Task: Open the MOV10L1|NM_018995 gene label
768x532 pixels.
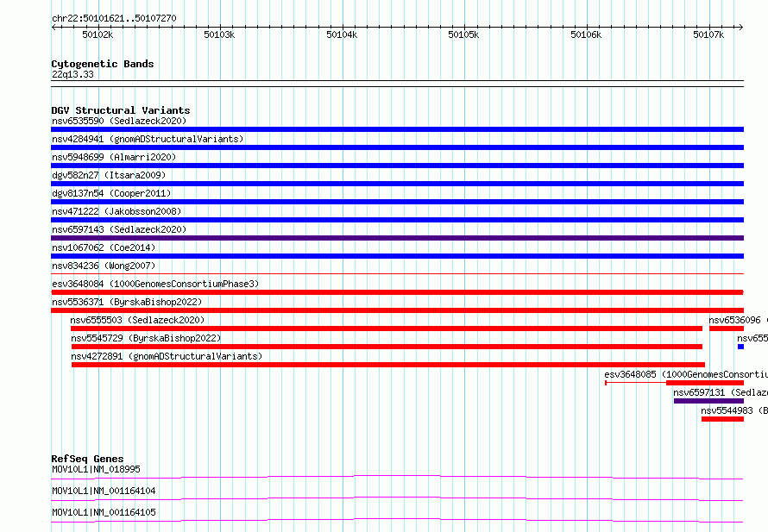Action: pos(96,469)
